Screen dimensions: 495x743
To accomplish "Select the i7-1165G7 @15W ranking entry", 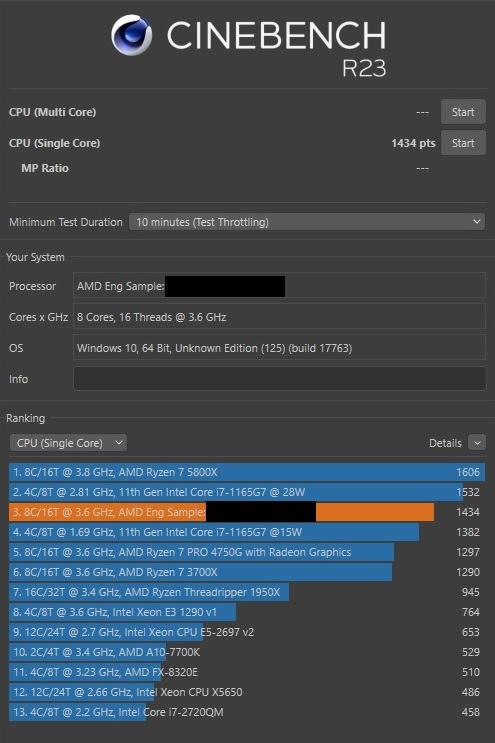I will click(247, 532).
